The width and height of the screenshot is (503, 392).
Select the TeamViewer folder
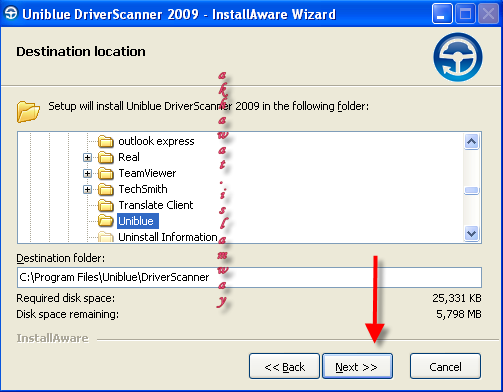[x=147, y=173]
